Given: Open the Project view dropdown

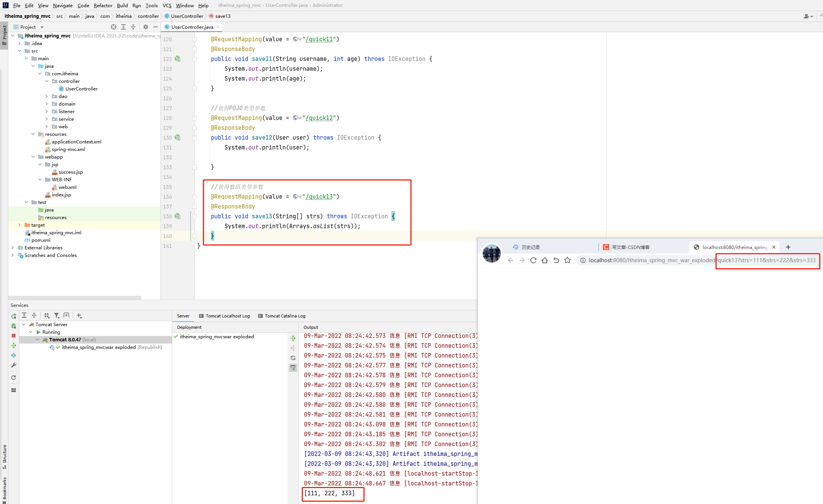Looking at the screenshot, I should coord(42,27).
